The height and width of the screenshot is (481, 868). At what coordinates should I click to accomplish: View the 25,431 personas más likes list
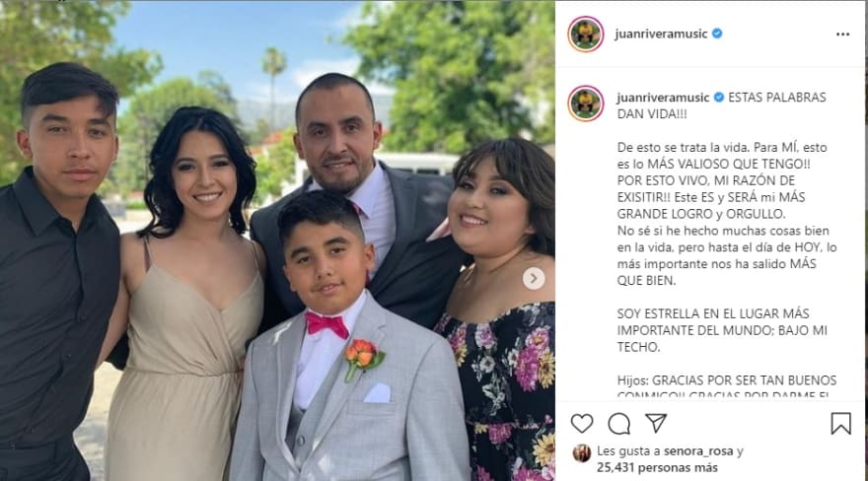coord(657,468)
